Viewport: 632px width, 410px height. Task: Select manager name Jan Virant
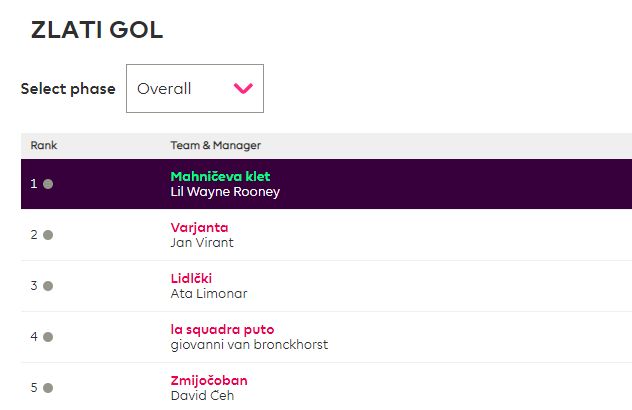(202, 242)
